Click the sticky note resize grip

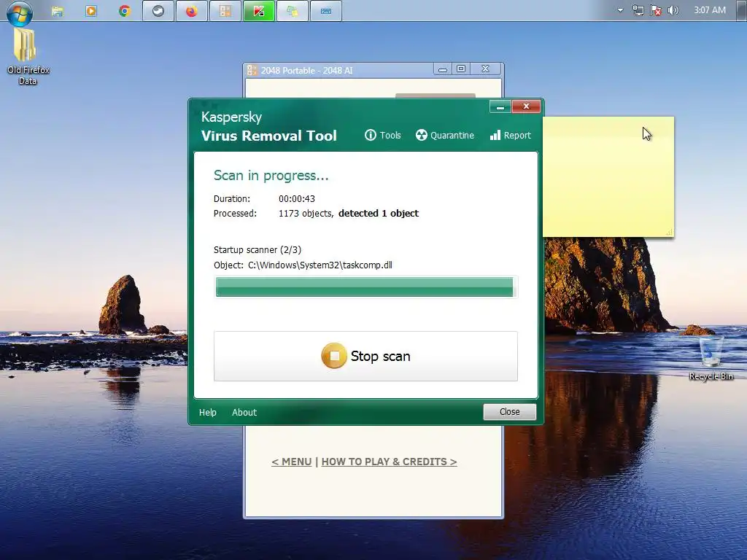coord(670,233)
